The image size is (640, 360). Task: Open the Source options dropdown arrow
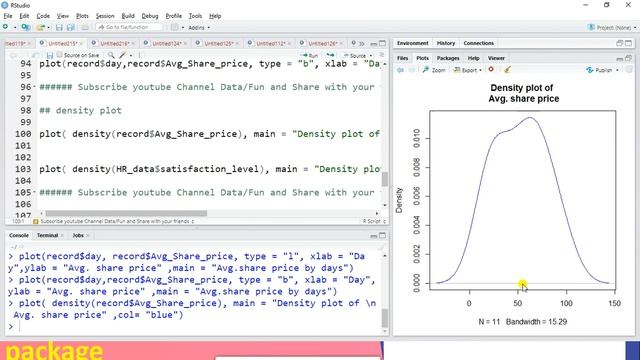point(371,56)
